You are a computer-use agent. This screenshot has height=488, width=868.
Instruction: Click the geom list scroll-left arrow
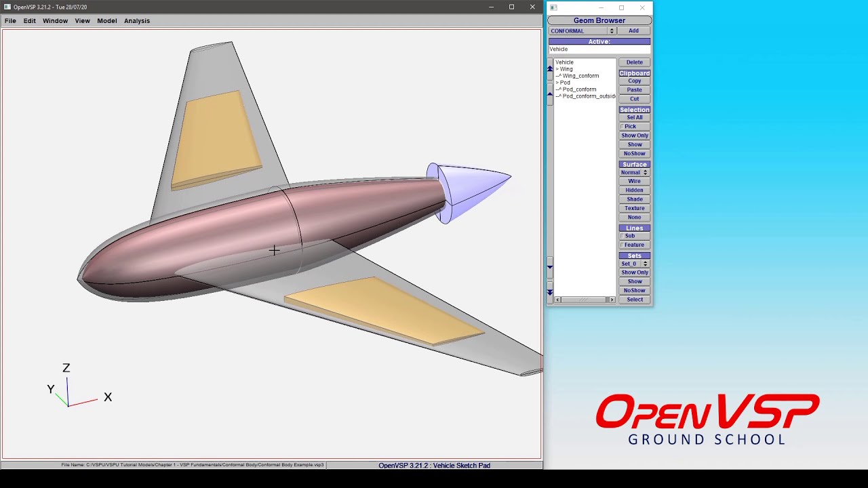click(x=558, y=300)
